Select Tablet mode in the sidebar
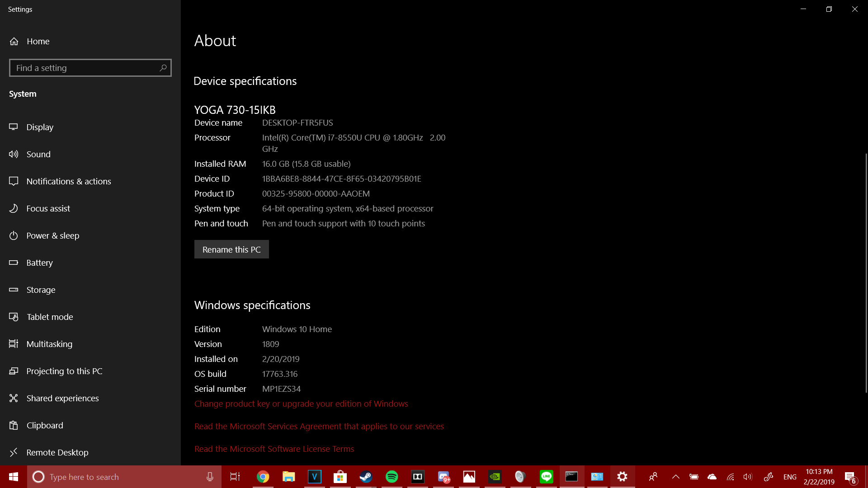Screen dimensions: 868x488 [50, 317]
